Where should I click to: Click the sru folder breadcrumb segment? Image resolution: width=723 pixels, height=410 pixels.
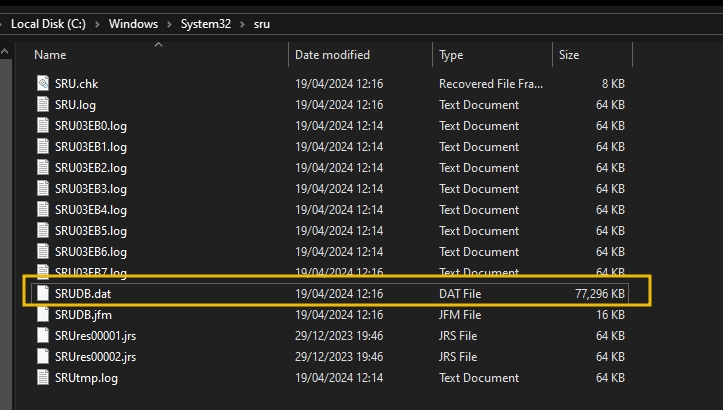pyautogui.click(x=261, y=23)
